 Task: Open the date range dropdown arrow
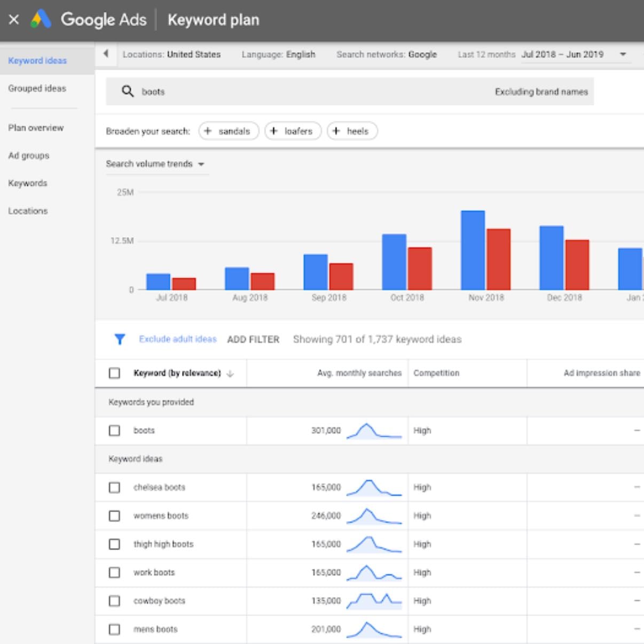[x=623, y=54]
